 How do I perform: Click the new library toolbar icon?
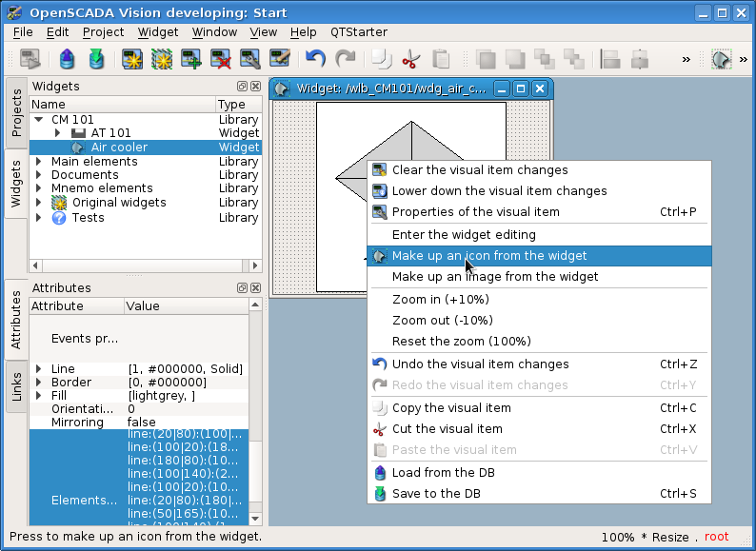[162, 59]
